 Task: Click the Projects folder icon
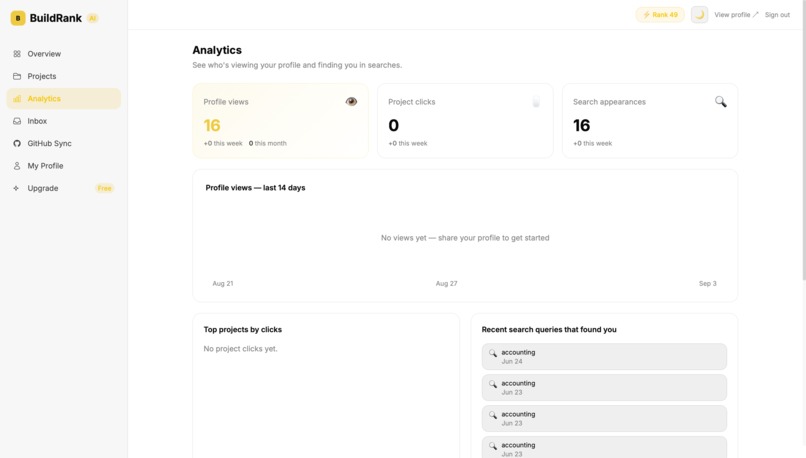pos(17,76)
